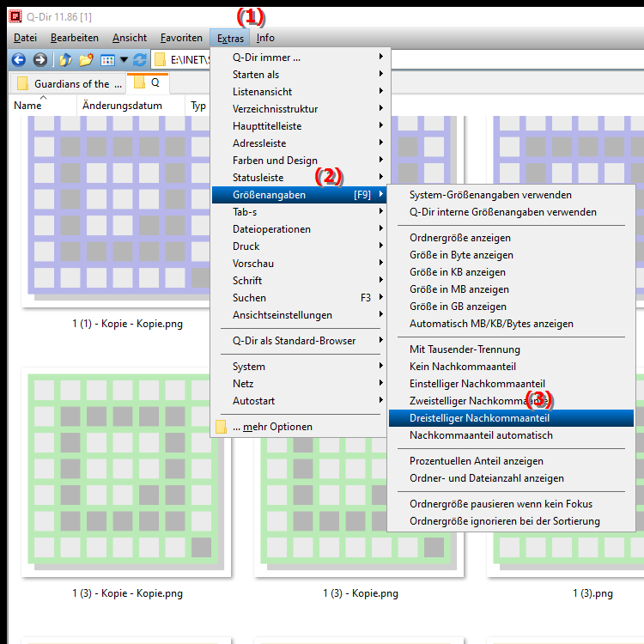The image size is (644, 644).
Task: Click the Q-Dir app icon in title bar
Action: click(15, 15)
